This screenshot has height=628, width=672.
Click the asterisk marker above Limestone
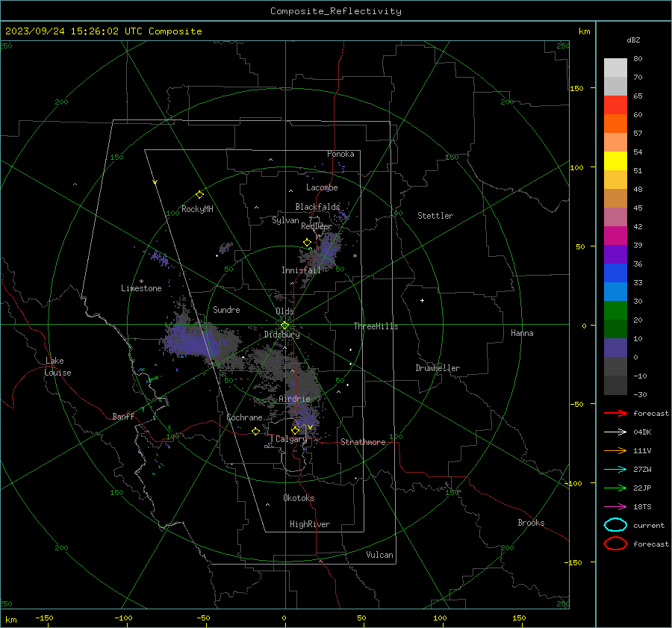pyautogui.click(x=141, y=282)
